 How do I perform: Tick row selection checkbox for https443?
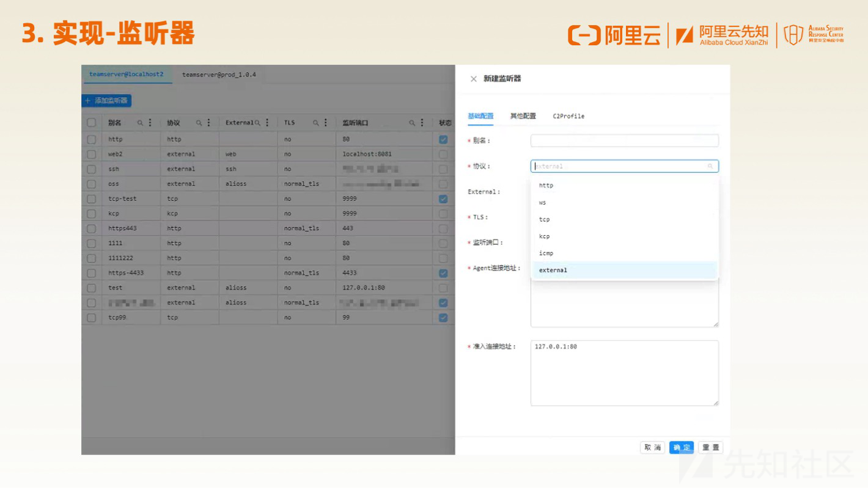click(x=92, y=228)
